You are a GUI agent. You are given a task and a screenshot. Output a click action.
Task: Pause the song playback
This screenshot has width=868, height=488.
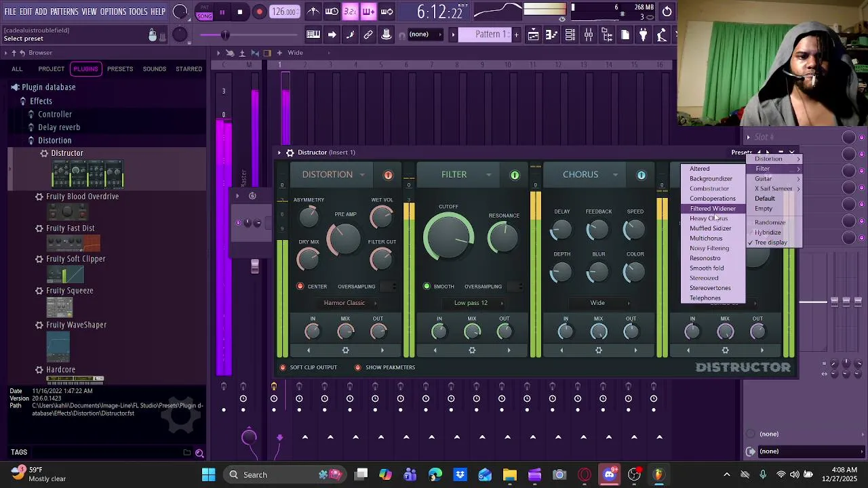click(222, 12)
